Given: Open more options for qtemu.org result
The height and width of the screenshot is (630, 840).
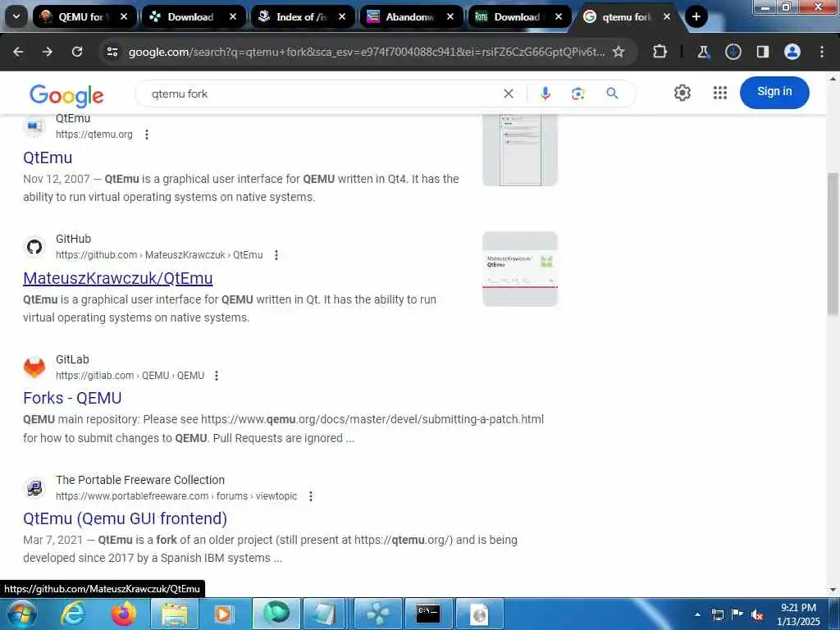Looking at the screenshot, I should 147,135.
